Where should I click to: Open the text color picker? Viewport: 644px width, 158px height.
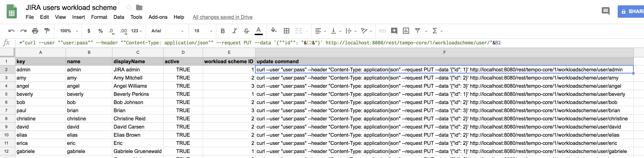pyautogui.click(x=258, y=31)
